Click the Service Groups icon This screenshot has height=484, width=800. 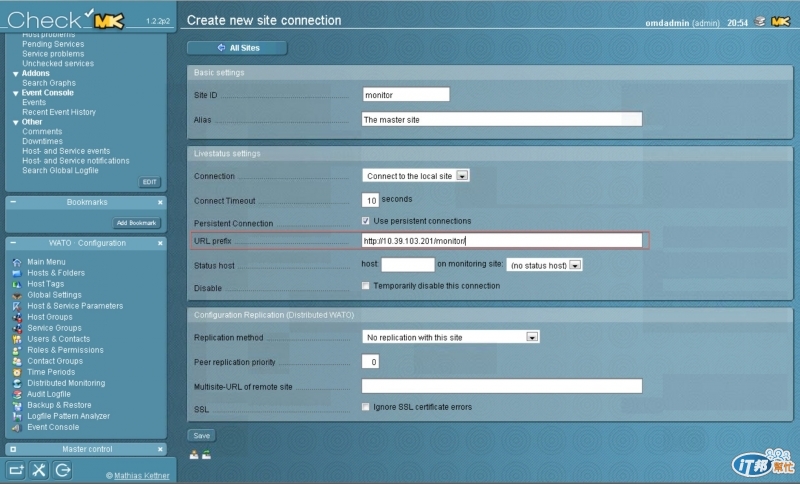[x=17, y=328]
